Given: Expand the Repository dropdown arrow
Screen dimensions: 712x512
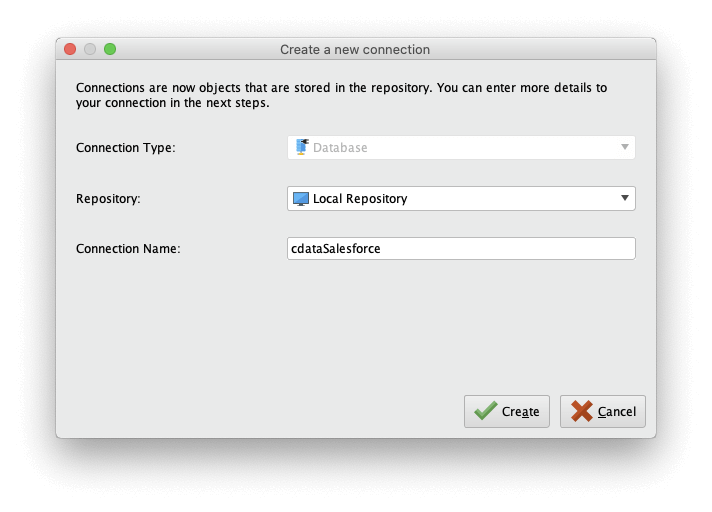Looking at the screenshot, I should (625, 198).
